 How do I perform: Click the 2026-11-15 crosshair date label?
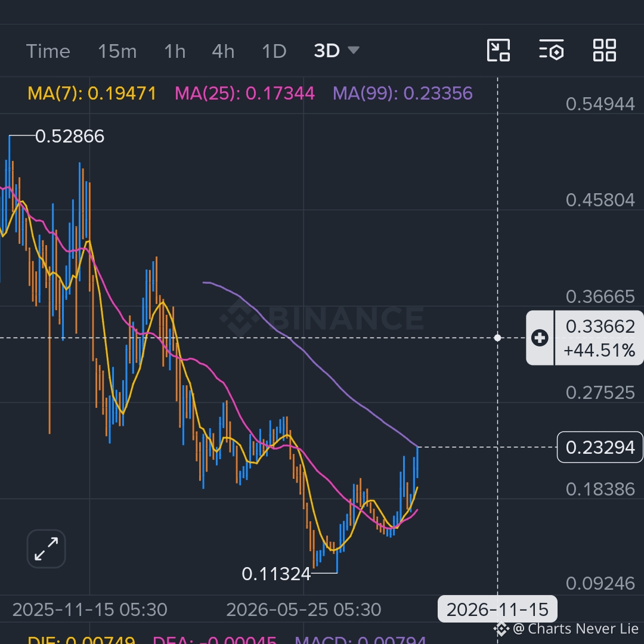[497, 609]
